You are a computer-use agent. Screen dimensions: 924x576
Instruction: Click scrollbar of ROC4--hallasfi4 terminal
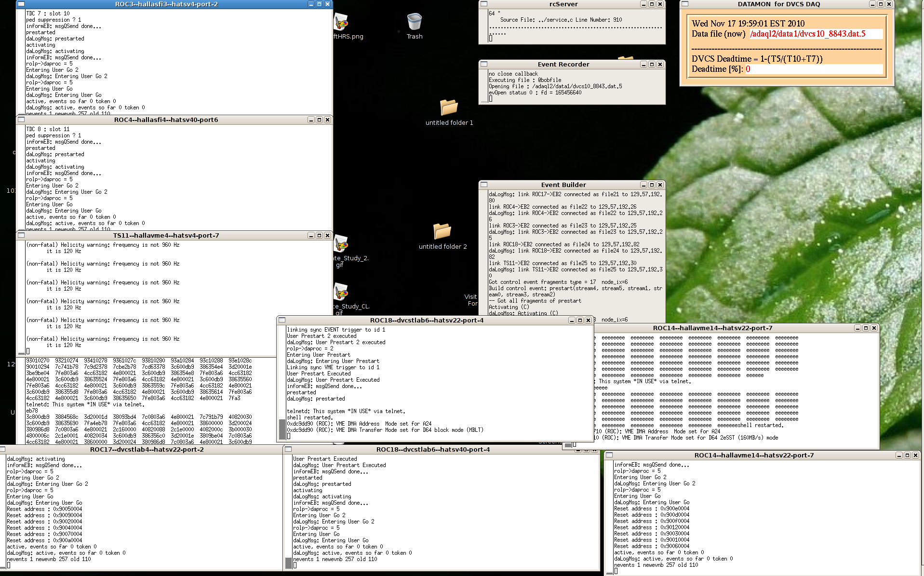click(21, 177)
